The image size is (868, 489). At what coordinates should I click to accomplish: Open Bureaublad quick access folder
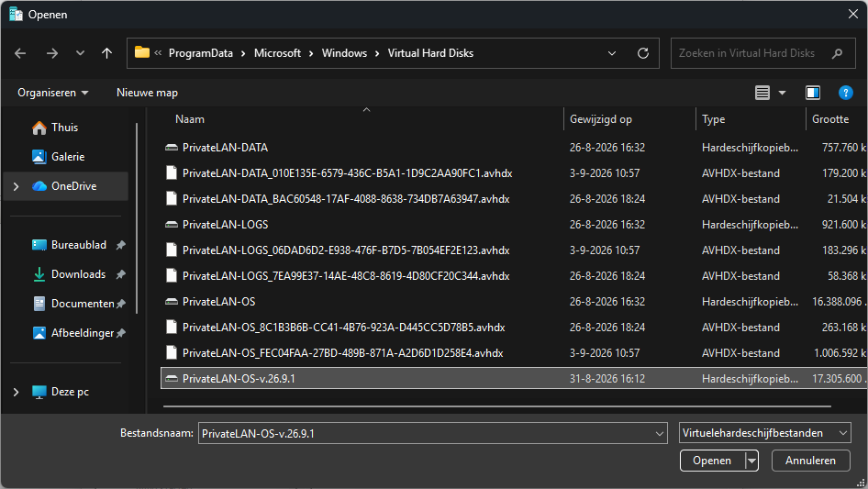[79, 245]
